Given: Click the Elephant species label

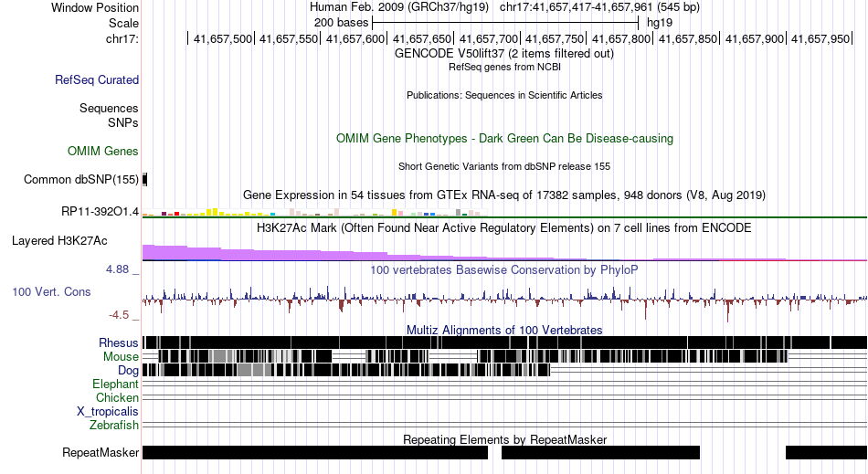Looking at the screenshot, I should tap(115, 384).
